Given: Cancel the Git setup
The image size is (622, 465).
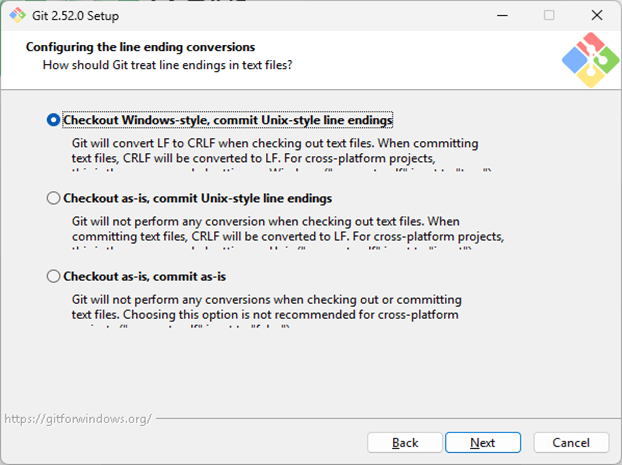Looking at the screenshot, I should (x=571, y=442).
